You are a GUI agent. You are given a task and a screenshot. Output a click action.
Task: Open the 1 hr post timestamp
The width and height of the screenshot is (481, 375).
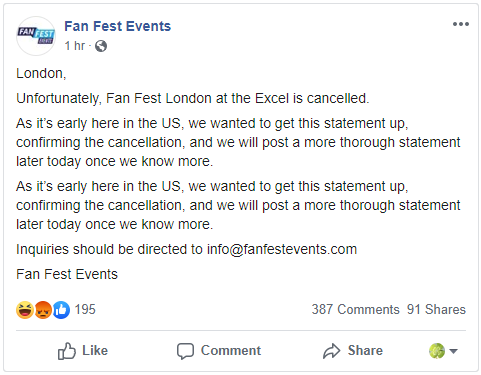point(75,46)
